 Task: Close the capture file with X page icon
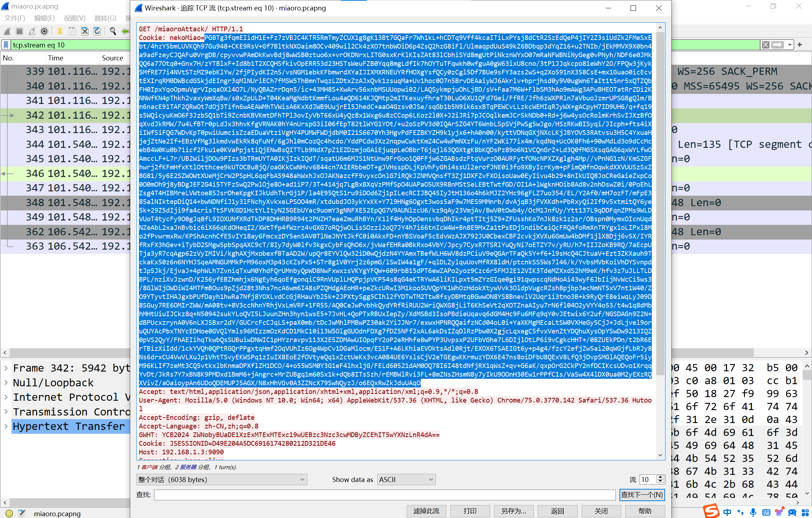(x=85, y=31)
